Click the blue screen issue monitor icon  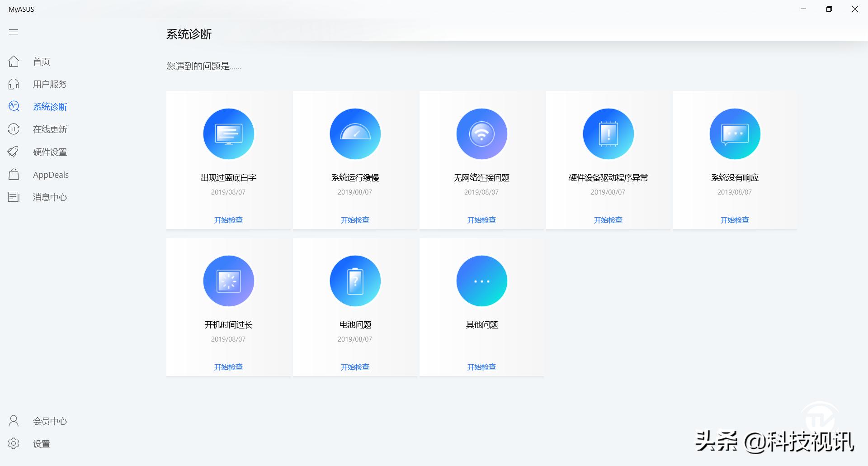pos(228,133)
